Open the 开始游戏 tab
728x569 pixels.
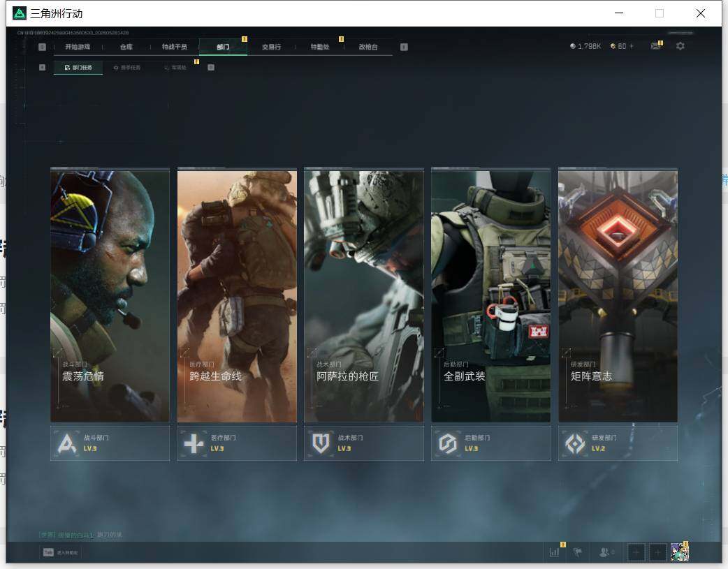pyautogui.click(x=78, y=47)
